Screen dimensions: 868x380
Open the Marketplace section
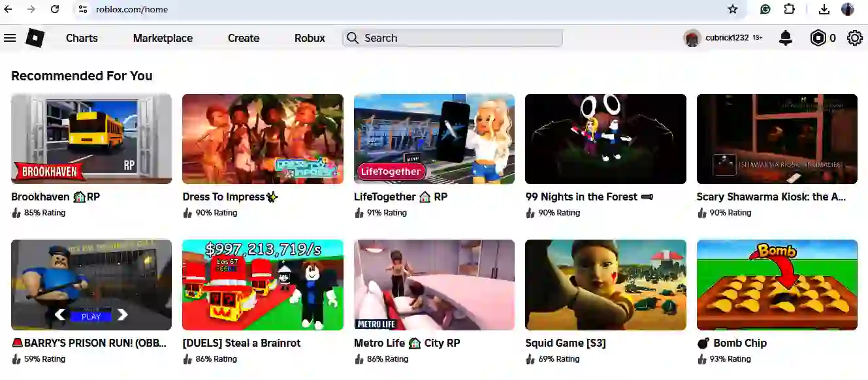coord(162,38)
